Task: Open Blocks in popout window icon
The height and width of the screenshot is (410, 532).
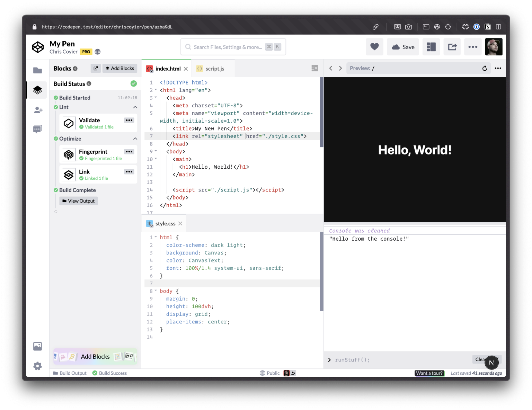Action: (96, 68)
